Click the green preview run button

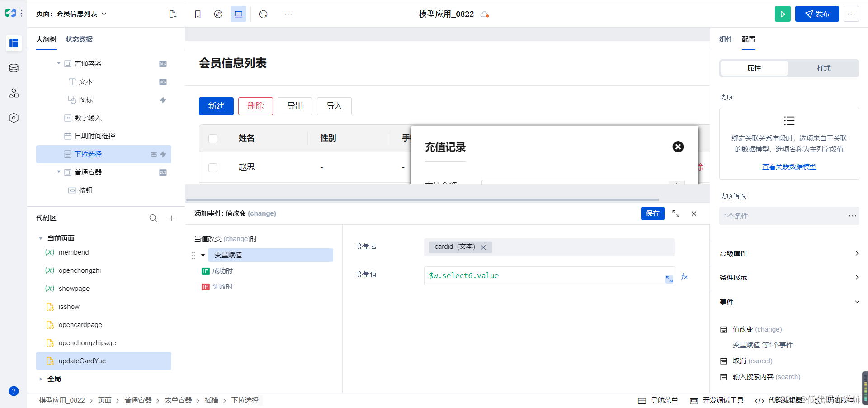783,14
